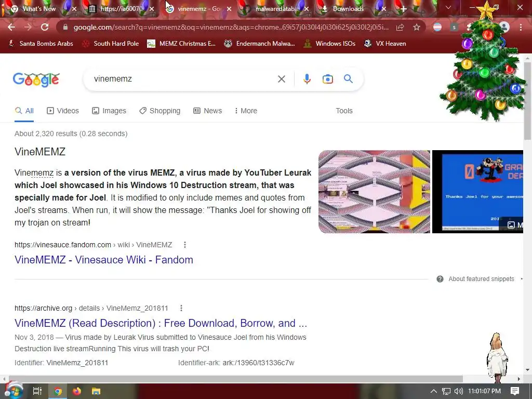Click the horizontal scrollbar at the bottom
532x399 pixels.
click(x=235, y=379)
